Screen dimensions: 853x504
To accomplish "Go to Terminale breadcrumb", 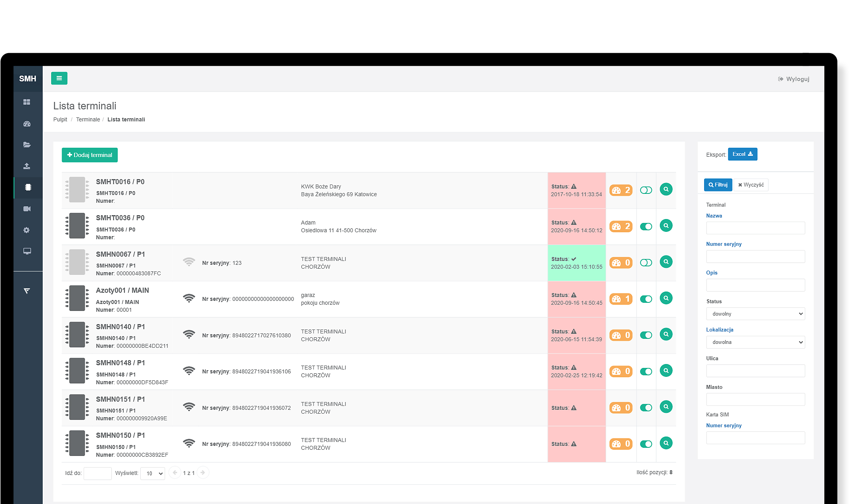I will tap(88, 119).
